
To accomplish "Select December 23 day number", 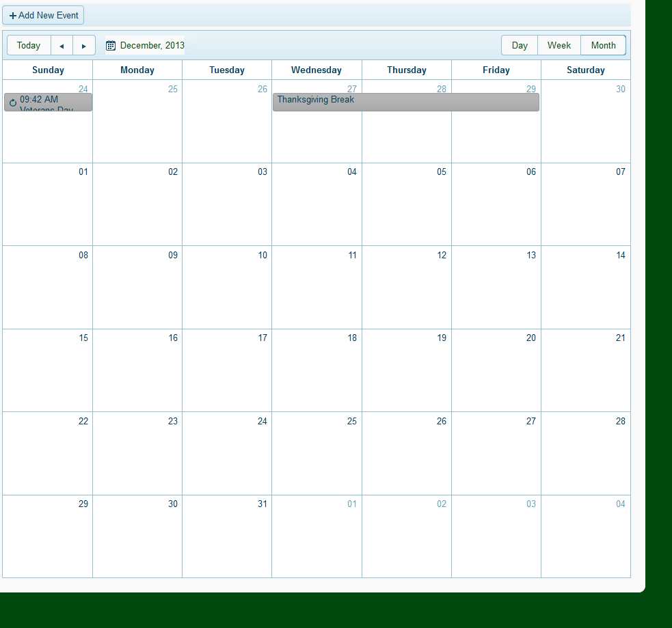I will [x=173, y=421].
